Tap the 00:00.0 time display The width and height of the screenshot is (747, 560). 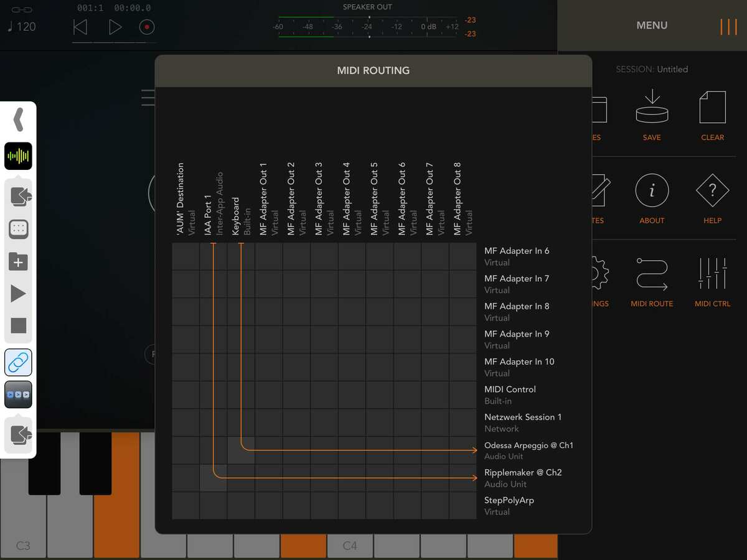(132, 8)
